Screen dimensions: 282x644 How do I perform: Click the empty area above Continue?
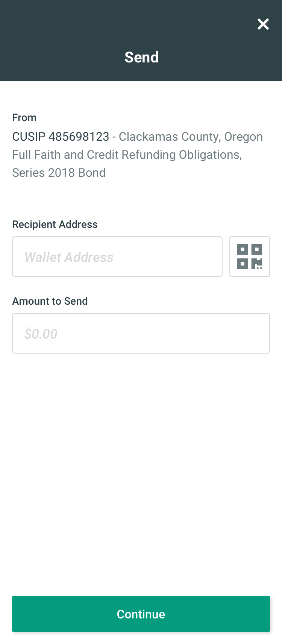click(x=141, y=474)
